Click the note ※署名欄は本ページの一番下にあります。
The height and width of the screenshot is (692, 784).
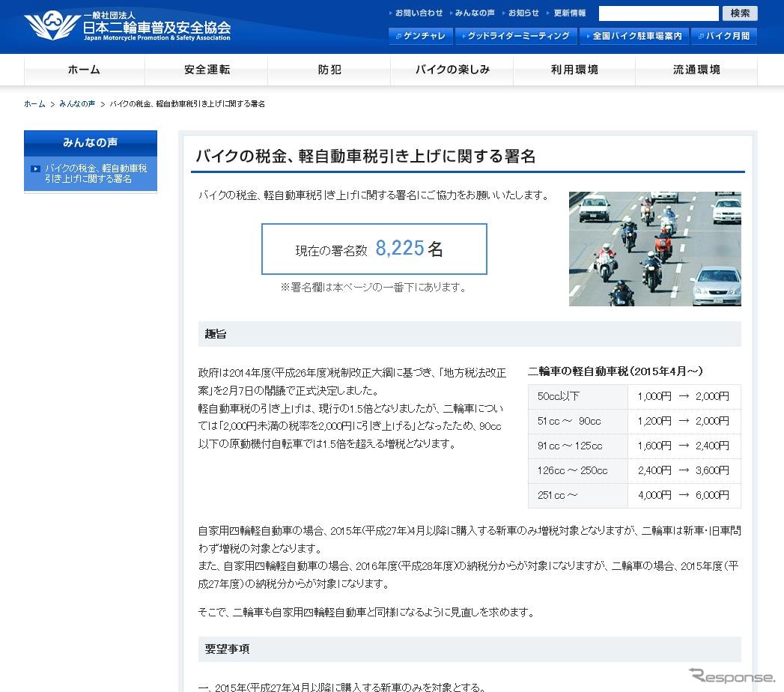click(374, 288)
